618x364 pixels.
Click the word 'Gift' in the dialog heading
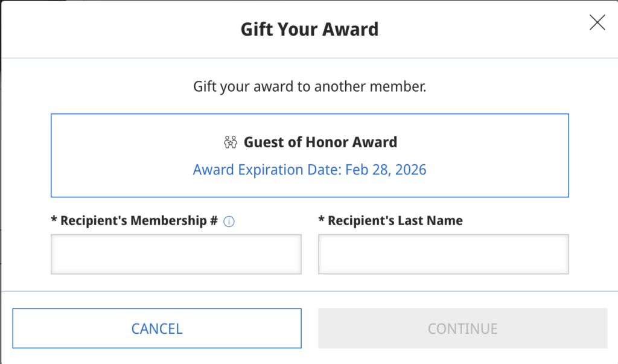coord(256,29)
